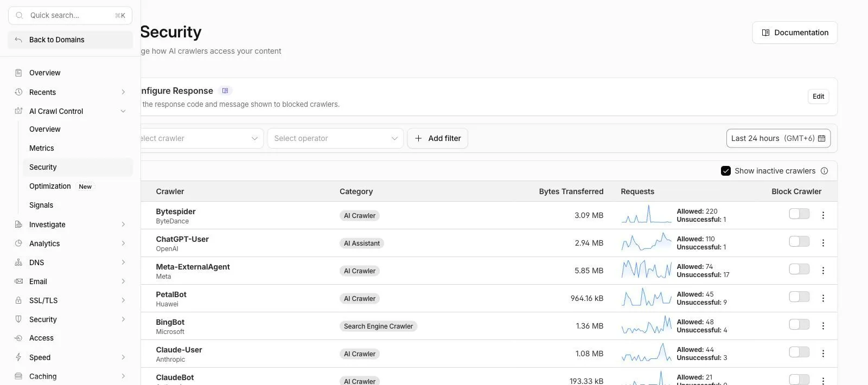Click the Caching icon in sidebar
The image size is (868, 385).
pos(18,376)
